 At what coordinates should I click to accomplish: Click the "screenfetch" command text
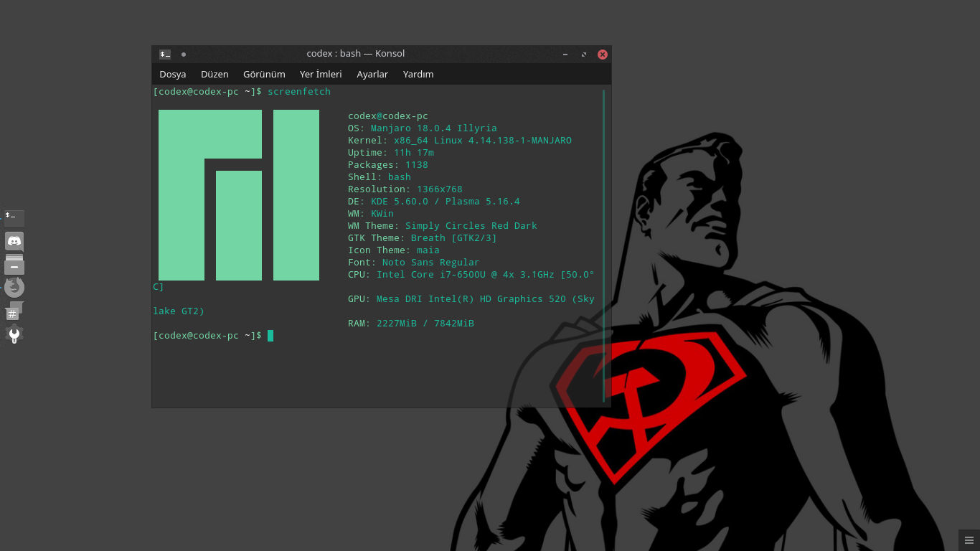tap(299, 92)
